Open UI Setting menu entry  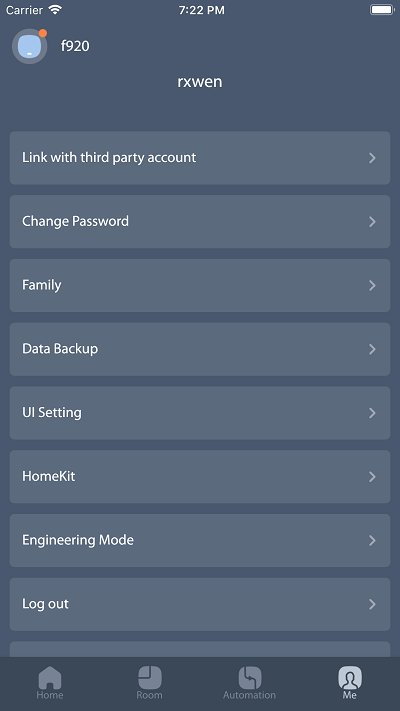(200, 413)
